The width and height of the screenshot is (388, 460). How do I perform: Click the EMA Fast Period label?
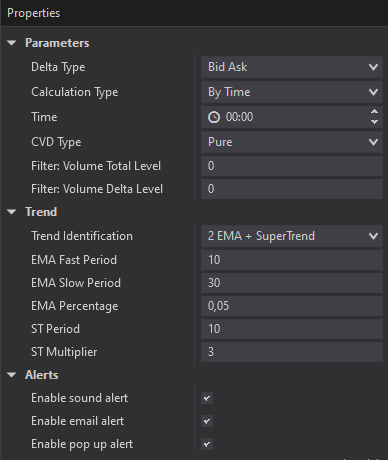pos(74,260)
